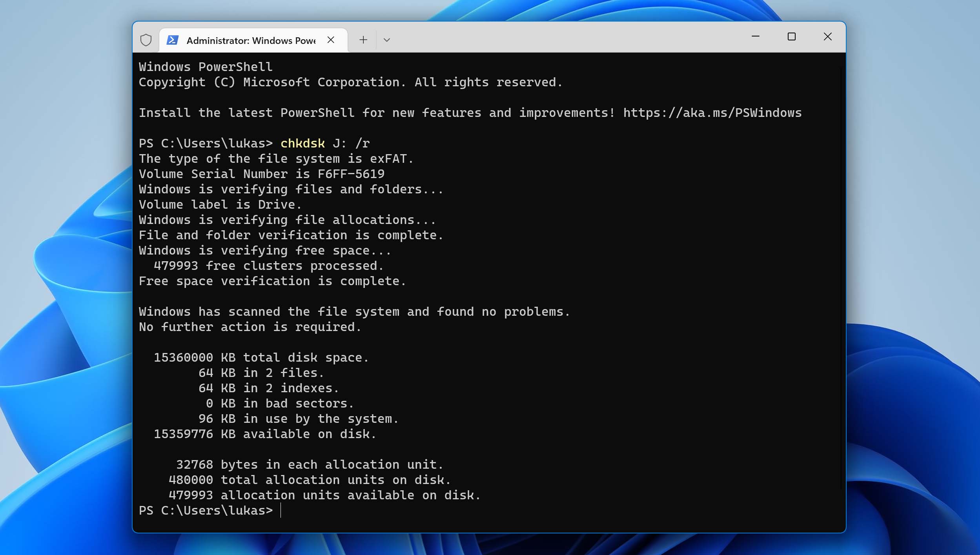Screen dimensions: 980x555
Task: Click the PowerShell icon on the tab
Action: tap(172, 40)
